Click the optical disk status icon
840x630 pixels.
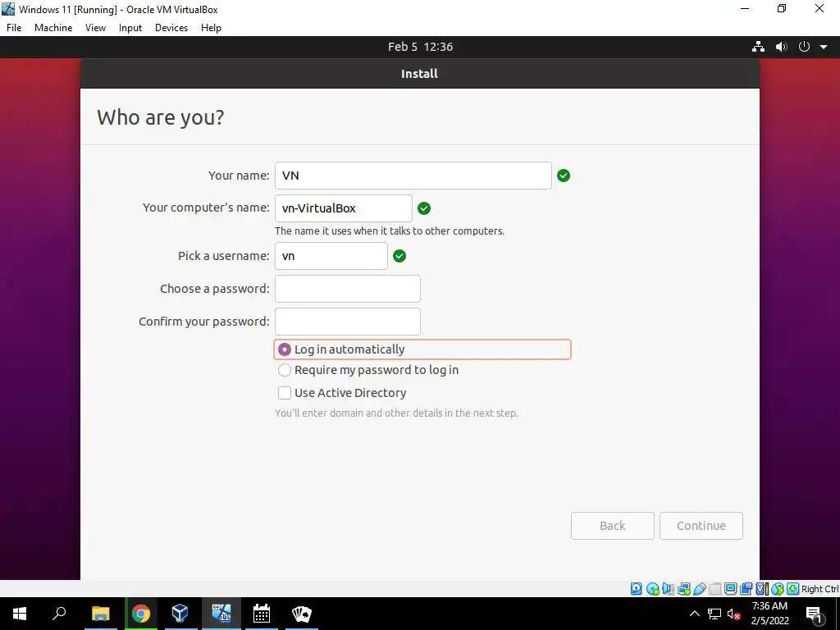[652, 589]
